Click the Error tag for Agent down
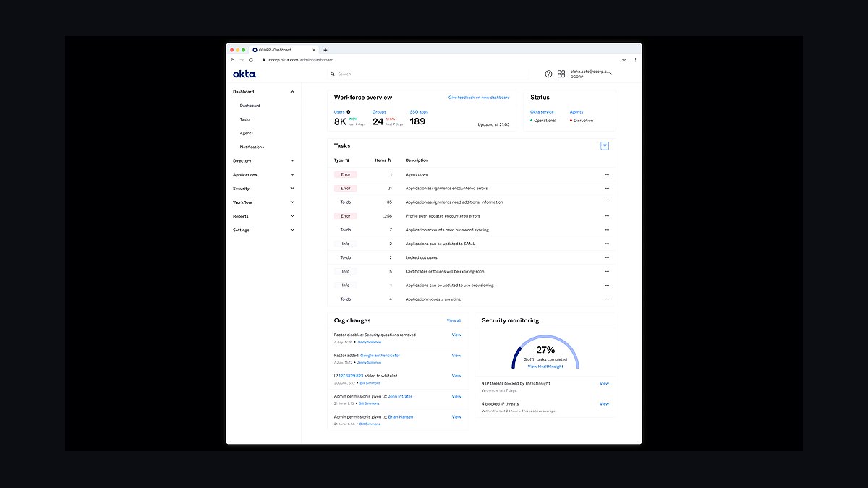 point(346,174)
